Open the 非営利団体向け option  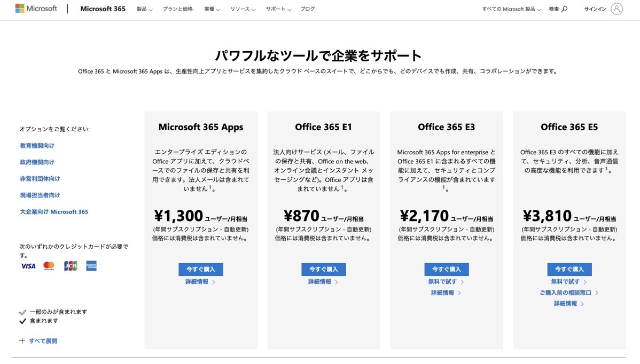(40, 179)
